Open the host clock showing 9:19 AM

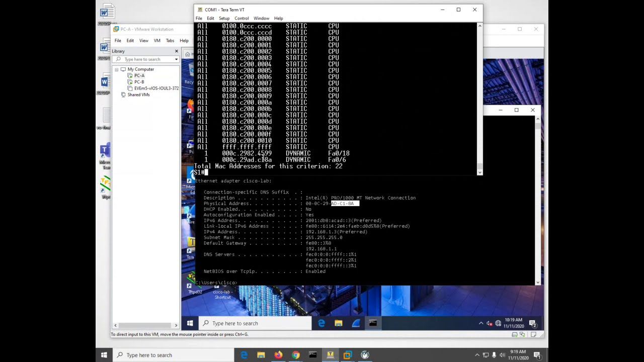tap(517, 355)
